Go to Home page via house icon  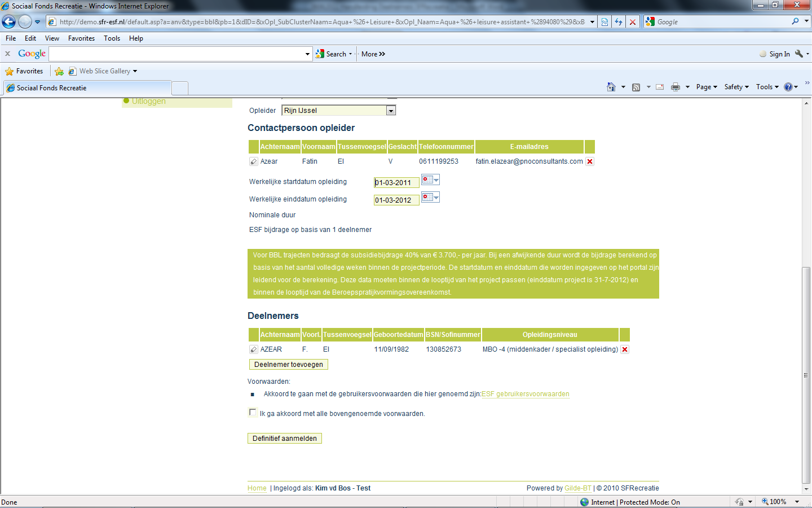point(611,87)
